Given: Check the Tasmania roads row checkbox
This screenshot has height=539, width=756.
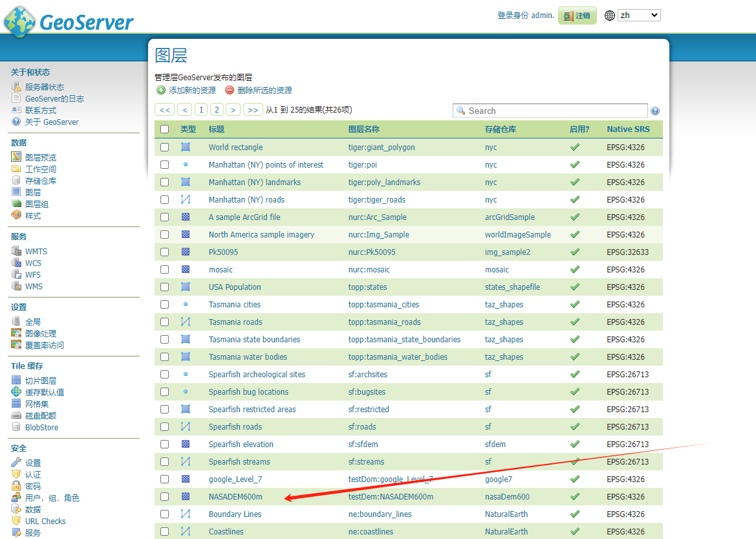Looking at the screenshot, I should coord(165,322).
